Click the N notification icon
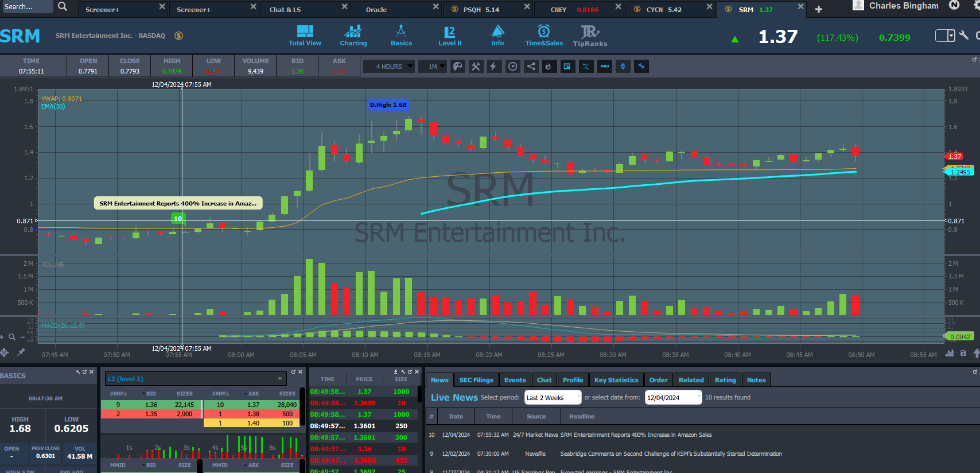The width and height of the screenshot is (980, 473). (x=954, y=5)
